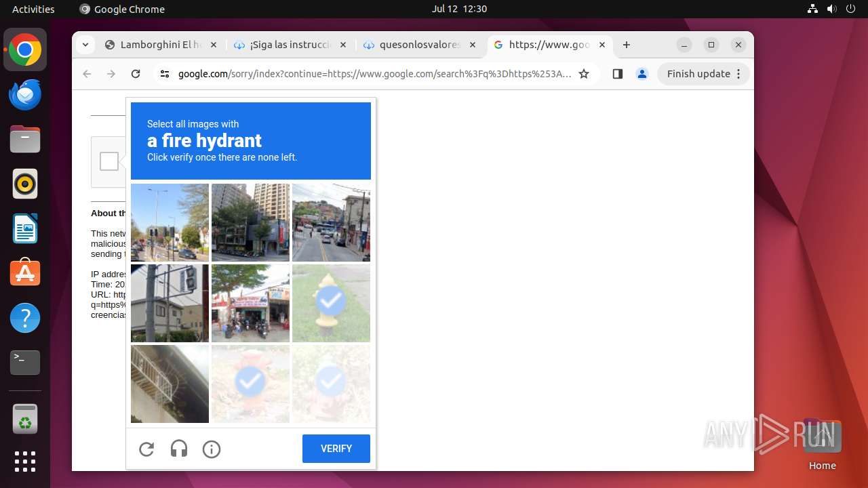Launch Rhythmbox from the dock
The height and width of the screenshot is (488, 868).
point(25,184)
